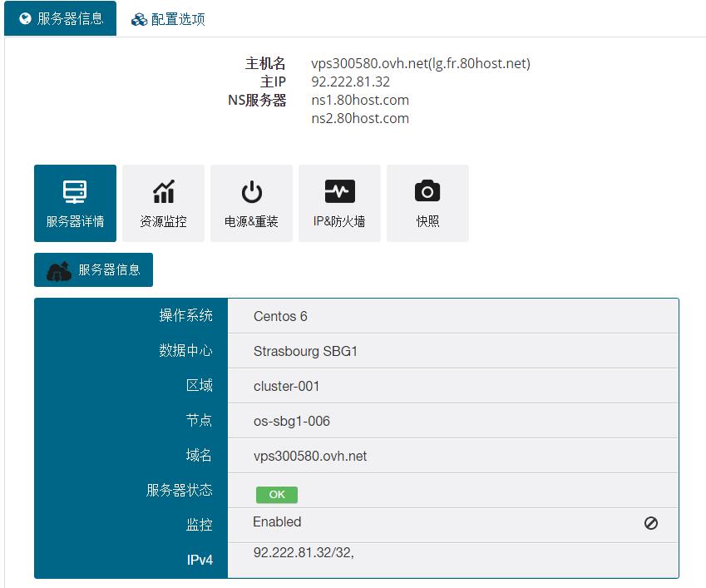The image size is (706, 588).
Task: Click the cloud icon in 服务器信息 button
Action: 59,270
